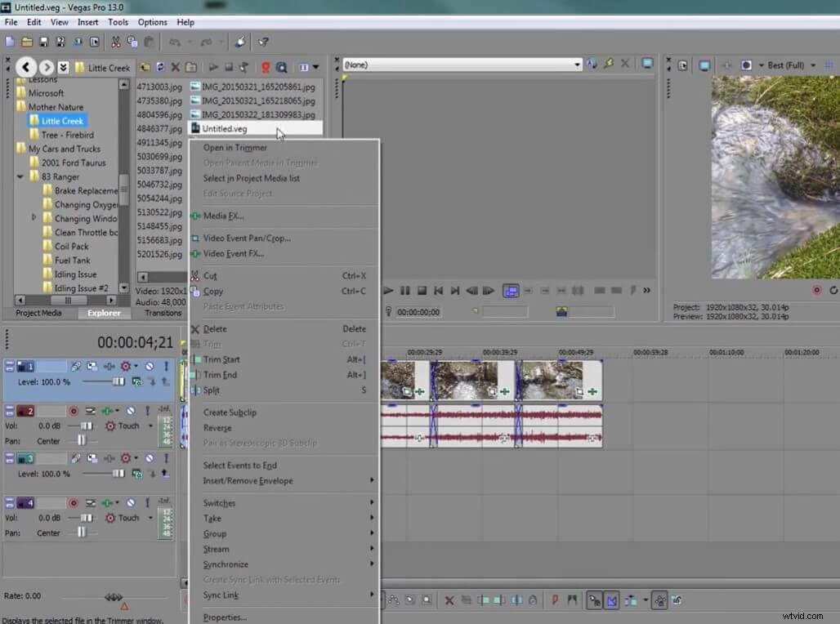
Task: Start playback with the Play button
Action: (x=388, y=290)
